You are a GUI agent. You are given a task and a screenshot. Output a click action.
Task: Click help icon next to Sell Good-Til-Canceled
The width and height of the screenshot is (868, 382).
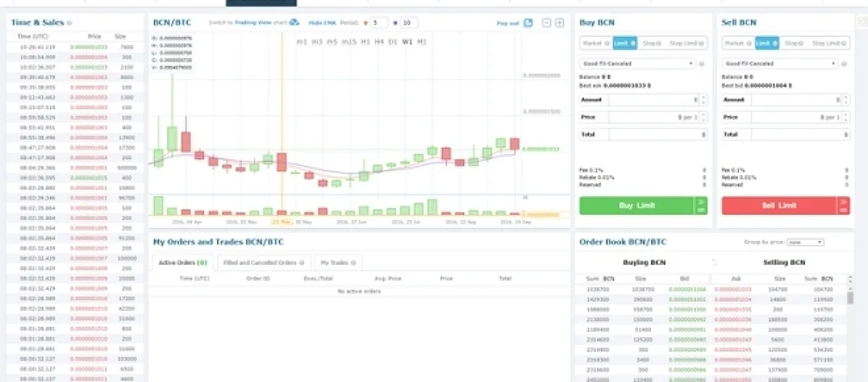point(844,64)
